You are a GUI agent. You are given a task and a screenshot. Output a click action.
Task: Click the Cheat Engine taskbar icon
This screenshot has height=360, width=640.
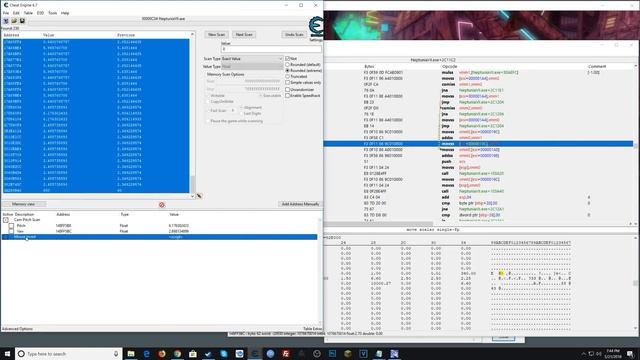pos(255,353)
